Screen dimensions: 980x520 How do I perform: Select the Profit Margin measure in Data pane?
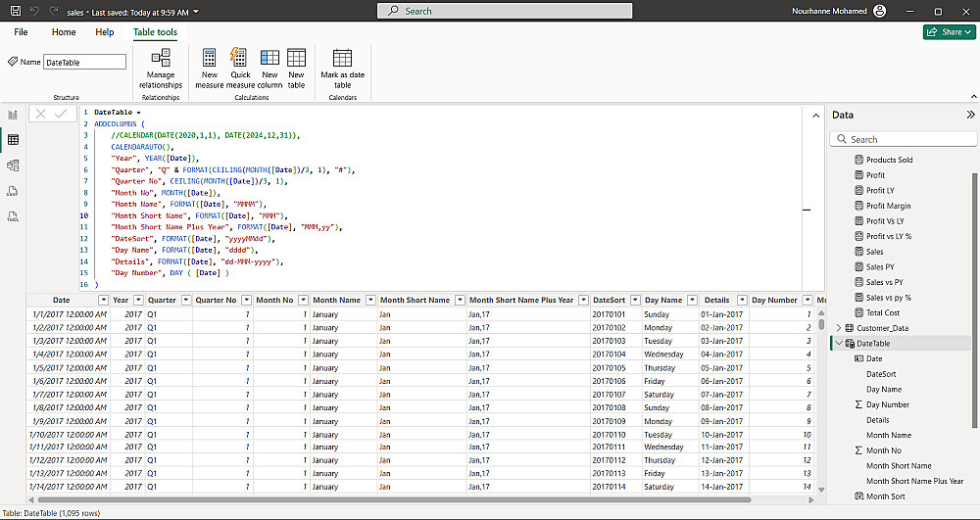[888, 206]
